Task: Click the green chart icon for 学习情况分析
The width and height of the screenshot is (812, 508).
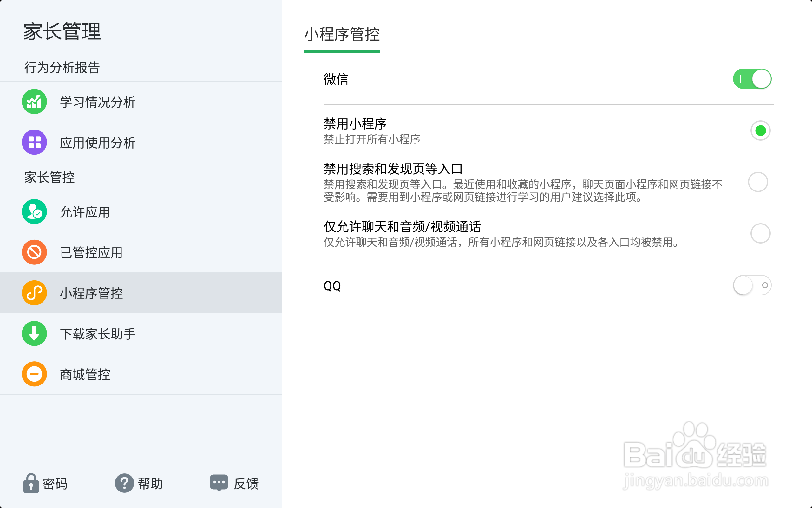Action: tap(34, 102)
